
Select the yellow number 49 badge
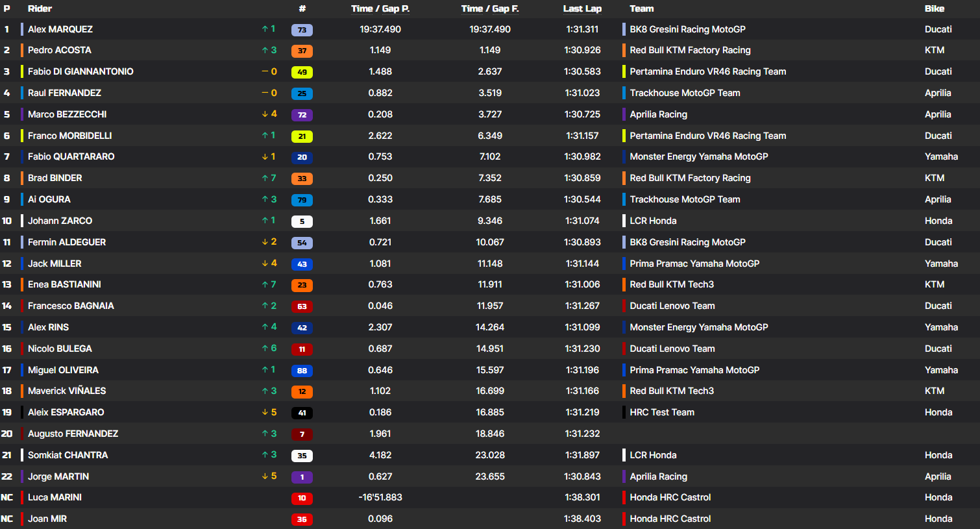302,72
